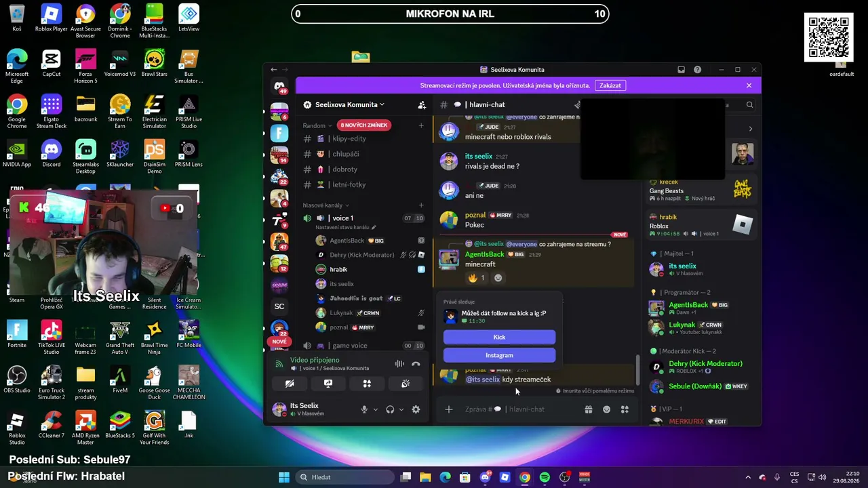Viewport: 868px width, 488px height.
Task: Jump to NOVÉ unread servers indicator
Action: point(279,342)
